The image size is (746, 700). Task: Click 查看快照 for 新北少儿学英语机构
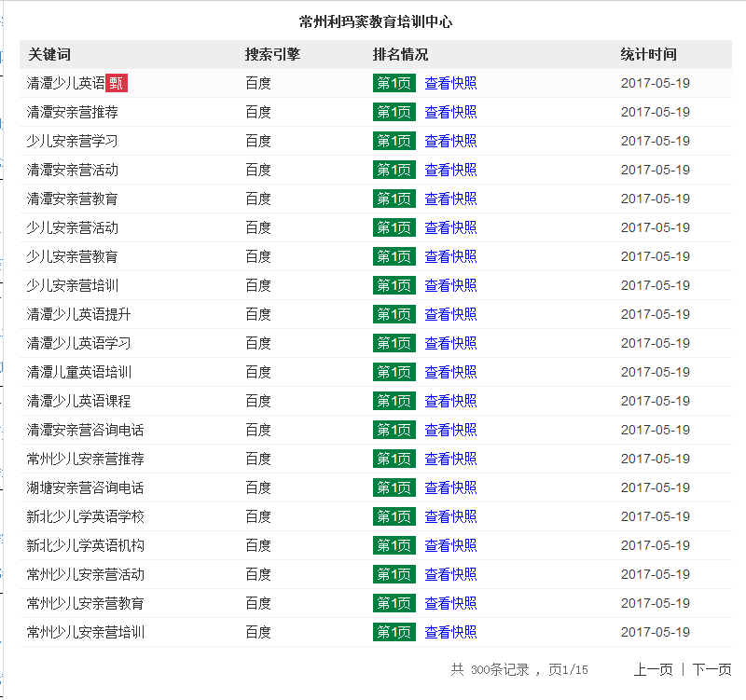[450, 545]
